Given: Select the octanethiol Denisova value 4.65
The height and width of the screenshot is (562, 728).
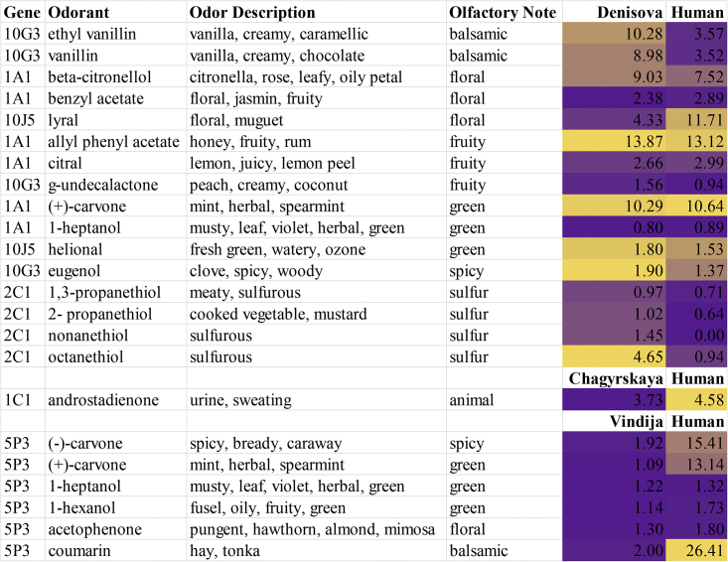Looking at the screenshot, I should 615,356.
